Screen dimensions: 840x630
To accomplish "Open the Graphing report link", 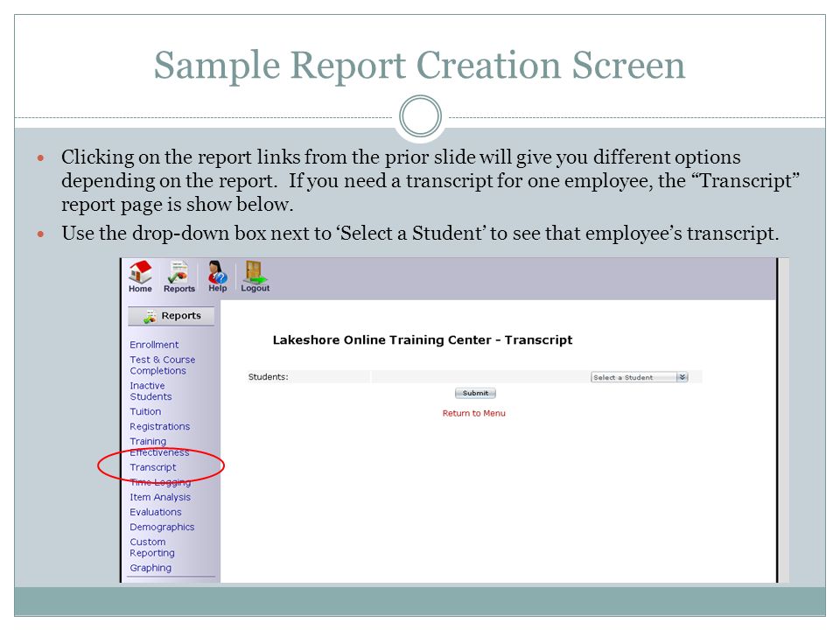I will click(150, 568).
